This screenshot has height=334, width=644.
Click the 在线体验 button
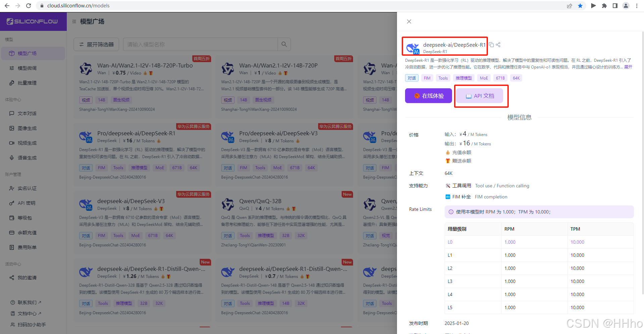coord(428,96)
